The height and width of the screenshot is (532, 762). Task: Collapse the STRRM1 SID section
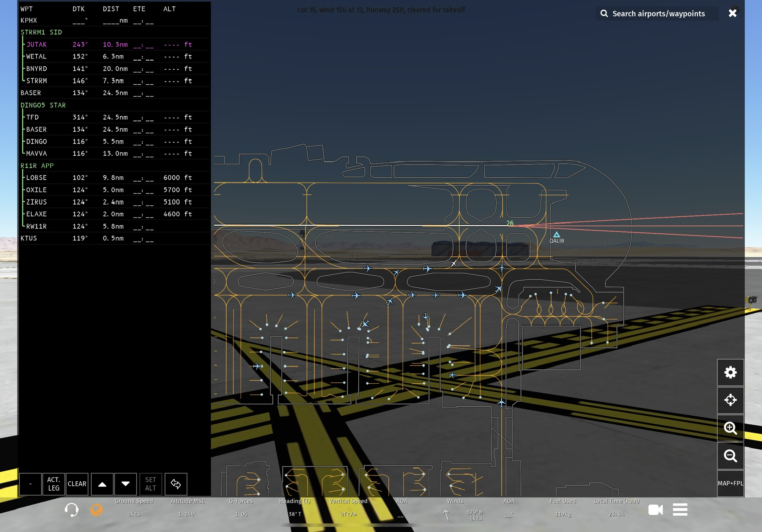coord(41,32)
